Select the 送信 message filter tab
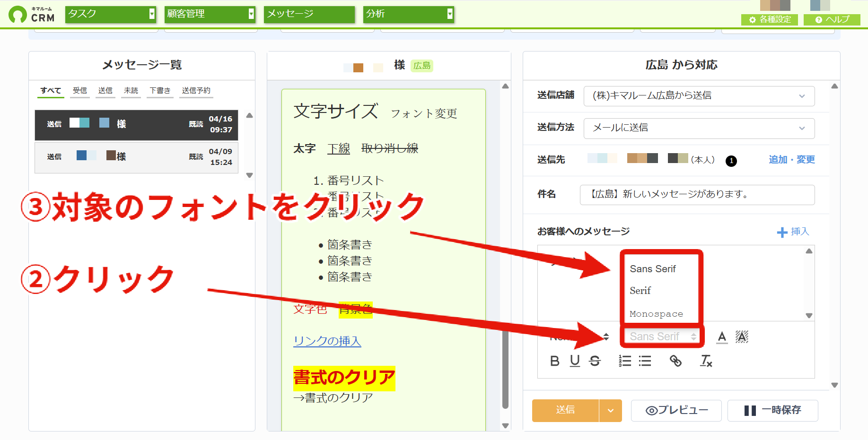 pos(105,91)
